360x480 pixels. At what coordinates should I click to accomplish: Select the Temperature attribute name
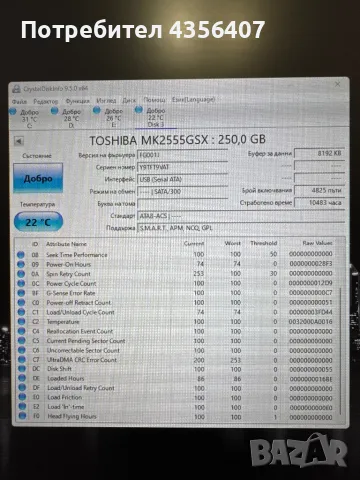[63, 322]
